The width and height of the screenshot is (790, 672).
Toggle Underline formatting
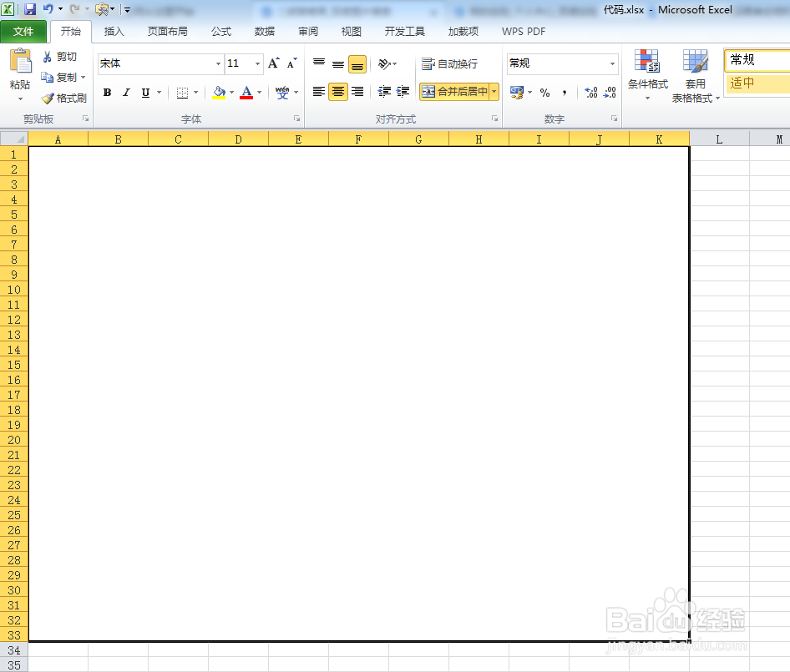click(145, 93)
